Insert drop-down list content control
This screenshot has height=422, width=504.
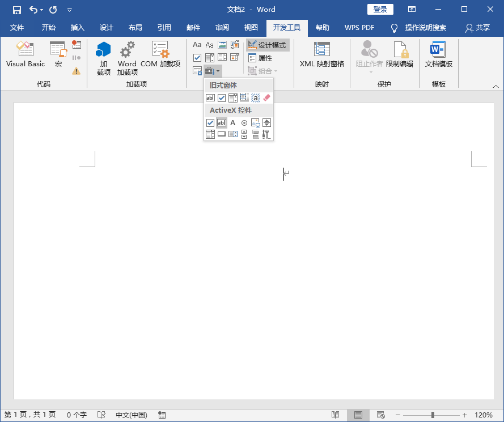[x=222, y=58]
